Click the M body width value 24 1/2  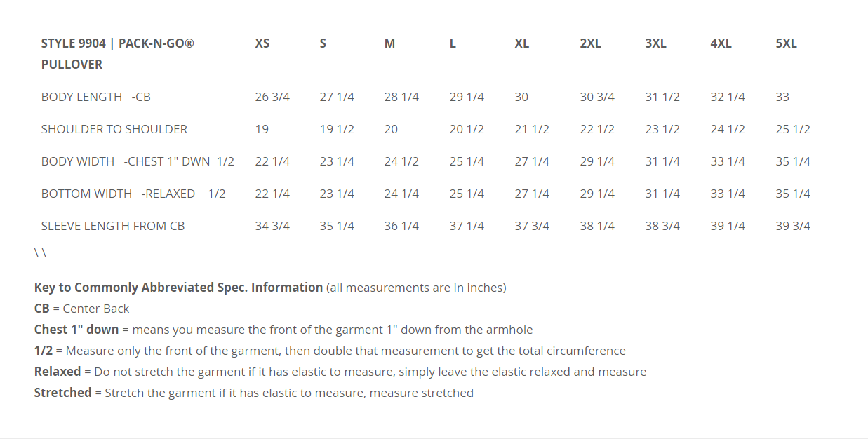pyautogui.click(x=401, y=161)
